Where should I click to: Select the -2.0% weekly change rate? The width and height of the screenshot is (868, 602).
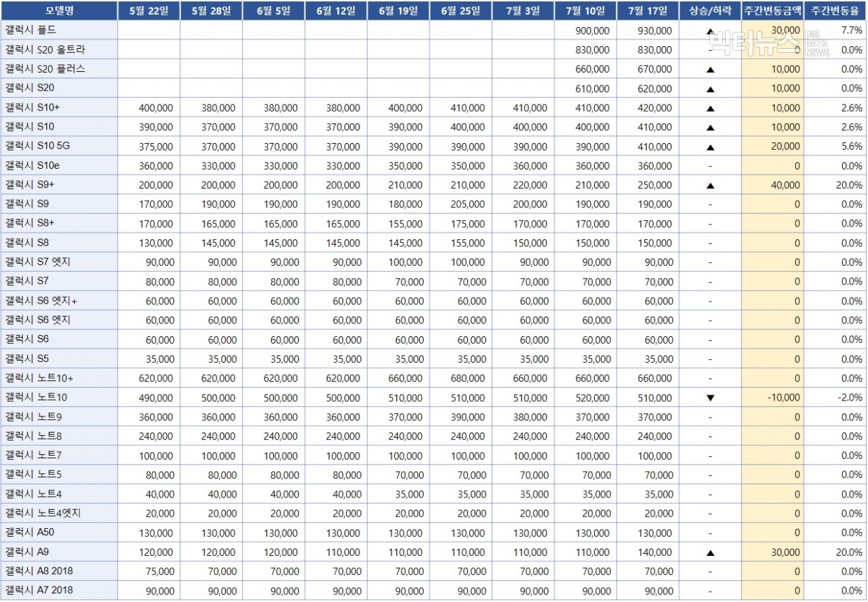[849, 398]
